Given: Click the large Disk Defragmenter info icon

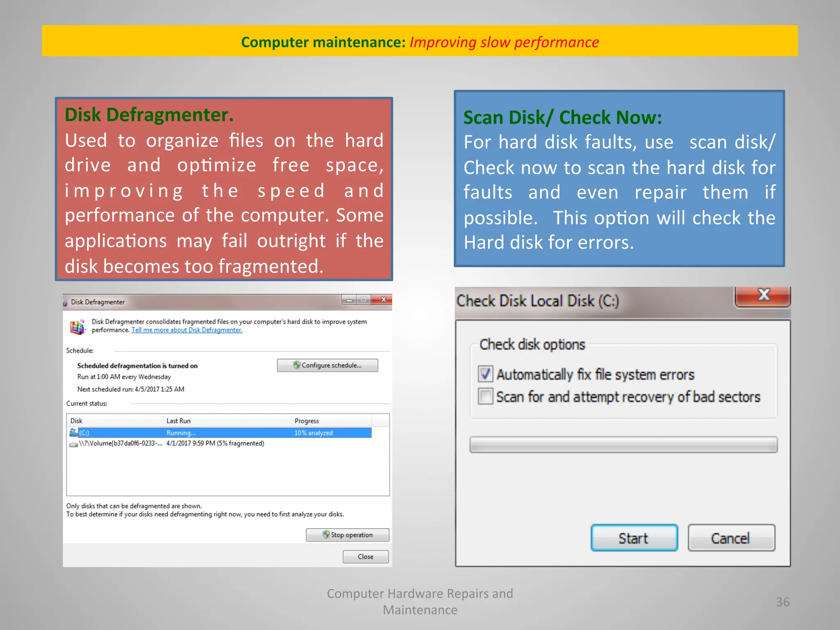Looking at the screenshot, I should (x=78, y=326).
